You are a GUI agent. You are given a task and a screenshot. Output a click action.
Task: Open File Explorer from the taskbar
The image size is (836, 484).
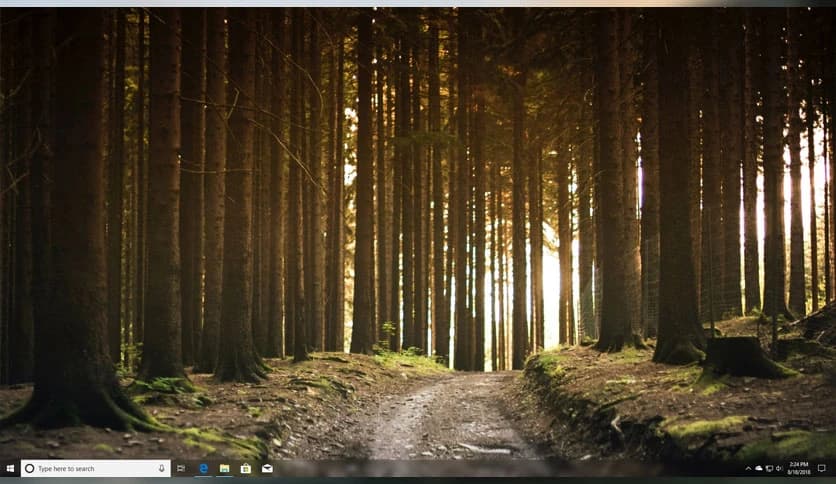click(224, 469)
